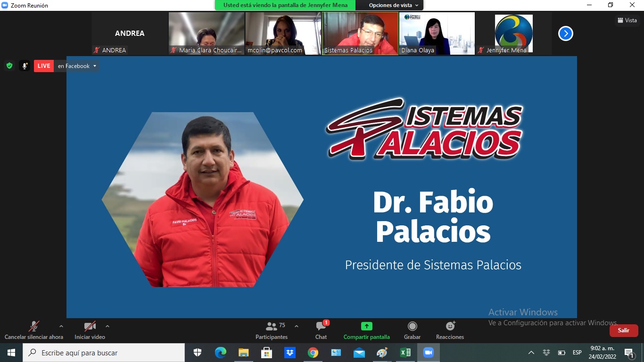Click Dropbox icon in system tray

546,353
